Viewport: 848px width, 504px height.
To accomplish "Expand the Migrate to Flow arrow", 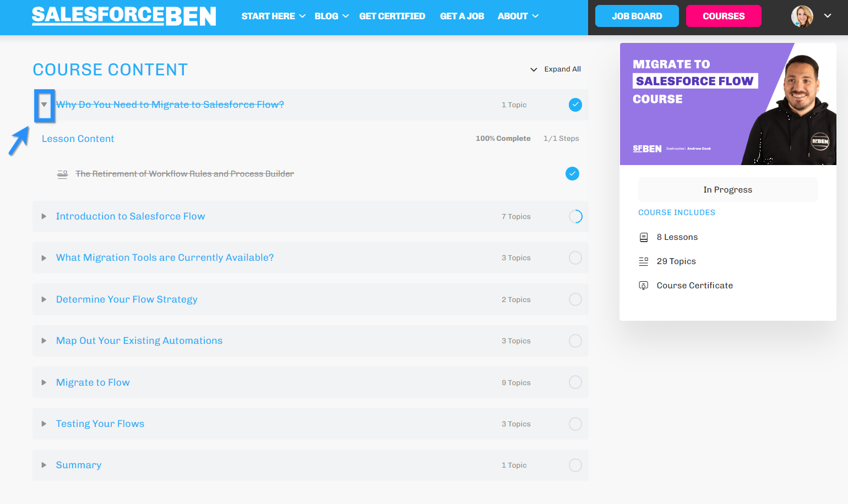I will tap(44, 382).
